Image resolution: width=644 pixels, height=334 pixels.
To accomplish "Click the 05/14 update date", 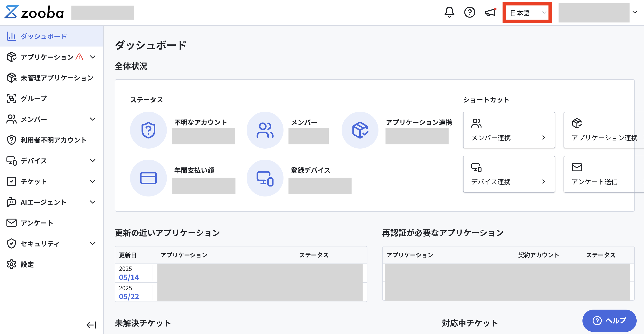I will [129, 277].
